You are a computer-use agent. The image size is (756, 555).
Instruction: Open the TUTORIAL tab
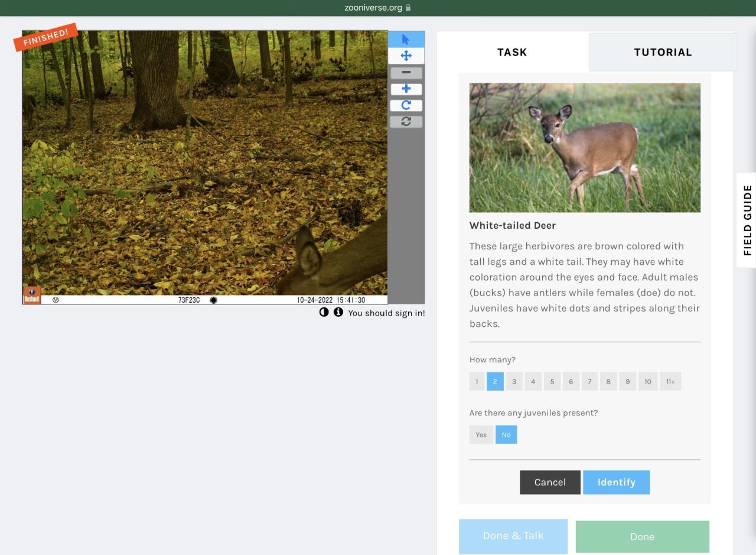coord(663,52)
